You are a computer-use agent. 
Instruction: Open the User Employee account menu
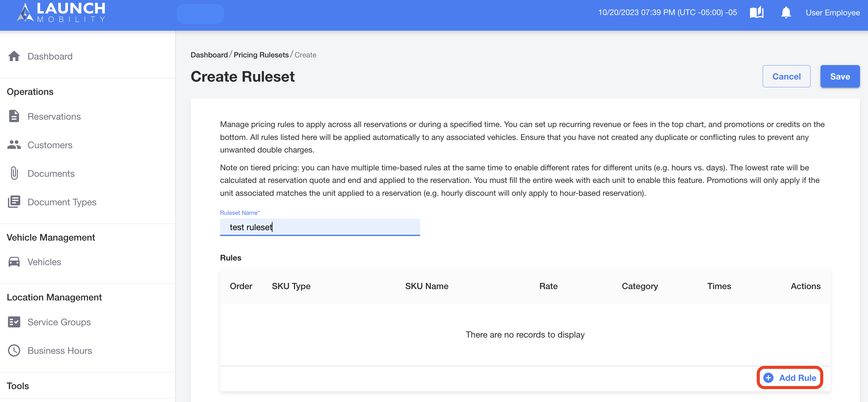pyautogui.click(x=832, y=13)
